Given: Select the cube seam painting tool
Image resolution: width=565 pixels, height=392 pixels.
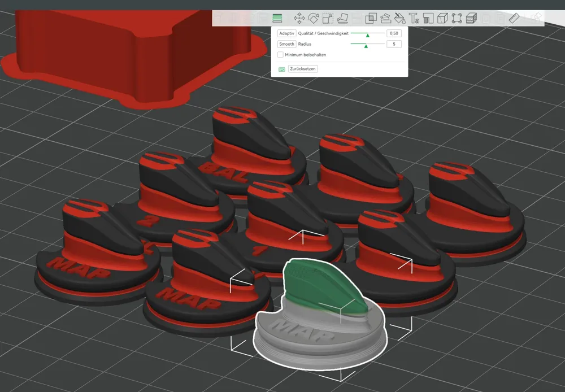Looking at the screenshot, I should point(442,18).
